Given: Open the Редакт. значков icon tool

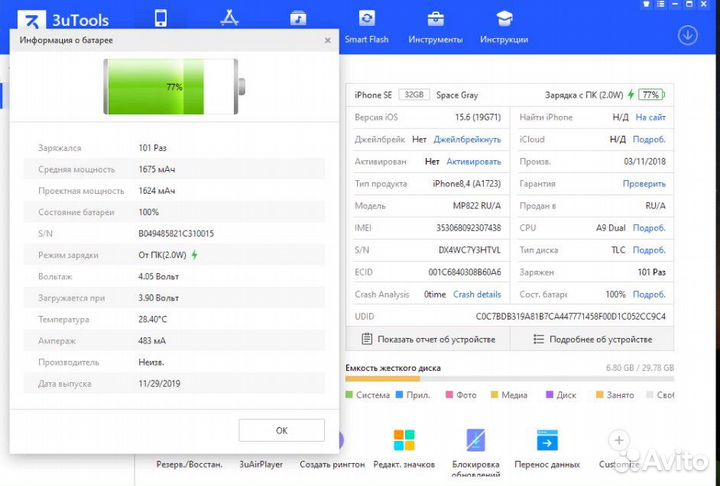Looking at the screenshot, I should (404, 450).
